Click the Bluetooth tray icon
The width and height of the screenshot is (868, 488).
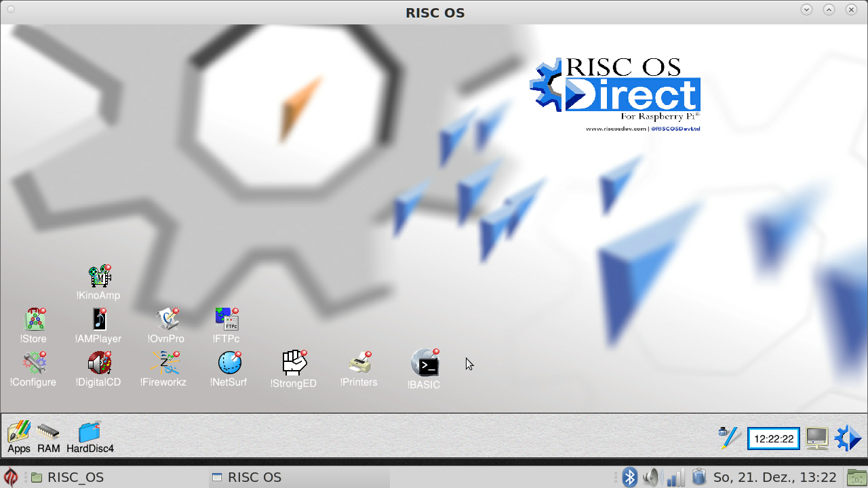(630, 477)
